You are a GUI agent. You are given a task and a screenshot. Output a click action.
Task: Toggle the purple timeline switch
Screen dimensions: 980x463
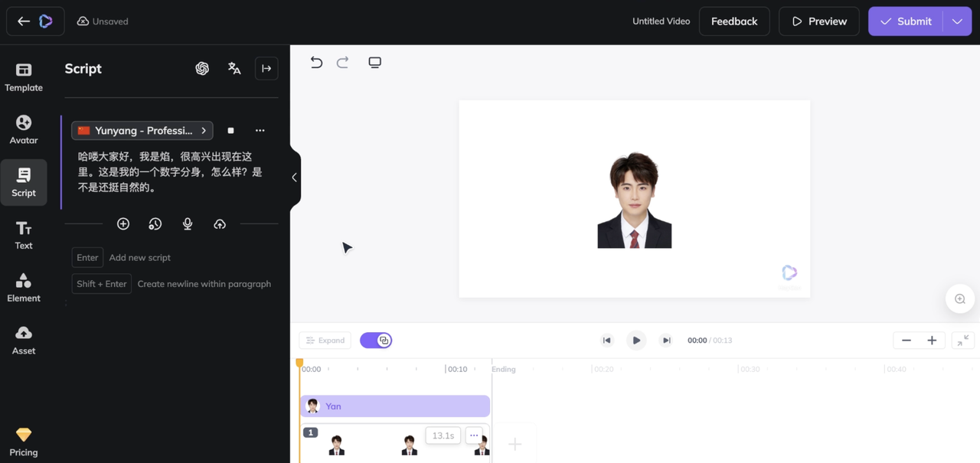[x=376, y=341]
